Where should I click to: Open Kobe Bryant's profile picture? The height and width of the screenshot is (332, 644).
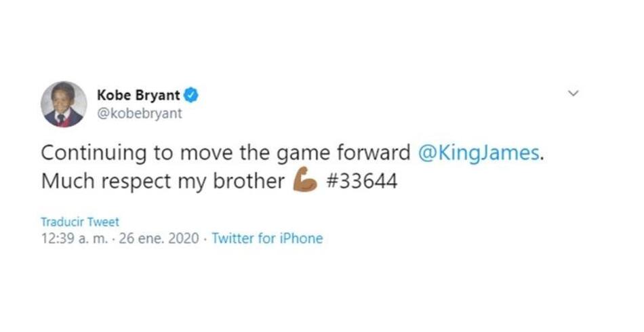64,104
